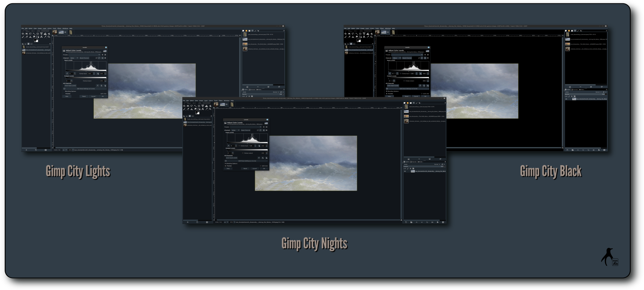Select the Crop tool in City Lights window
Viewport: 644px width, 290px height.
(x=37, y=34)
